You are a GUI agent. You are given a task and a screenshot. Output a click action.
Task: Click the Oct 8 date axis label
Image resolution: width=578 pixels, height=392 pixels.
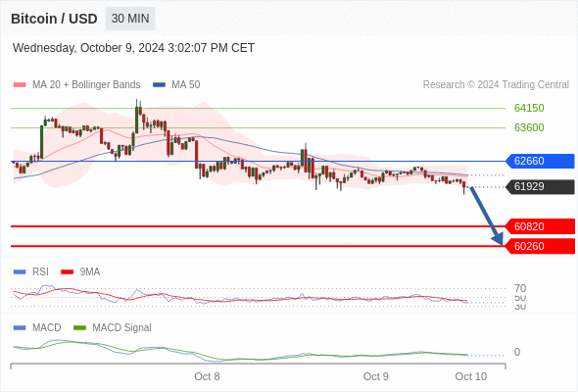(207, 376)
